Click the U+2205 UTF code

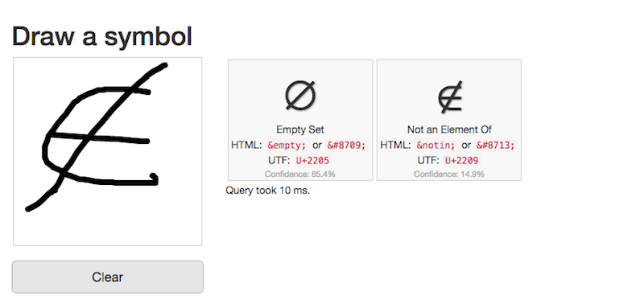pos(312,160)
